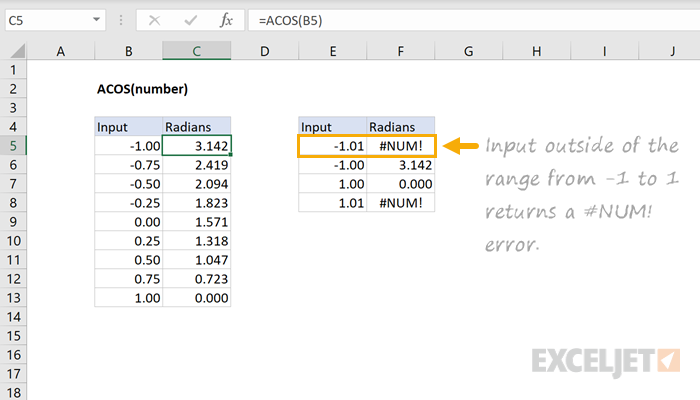700x400 pixels.
Task: Click the C5 fill handle square
Action: pyautogui.click(x=231, y=154)
